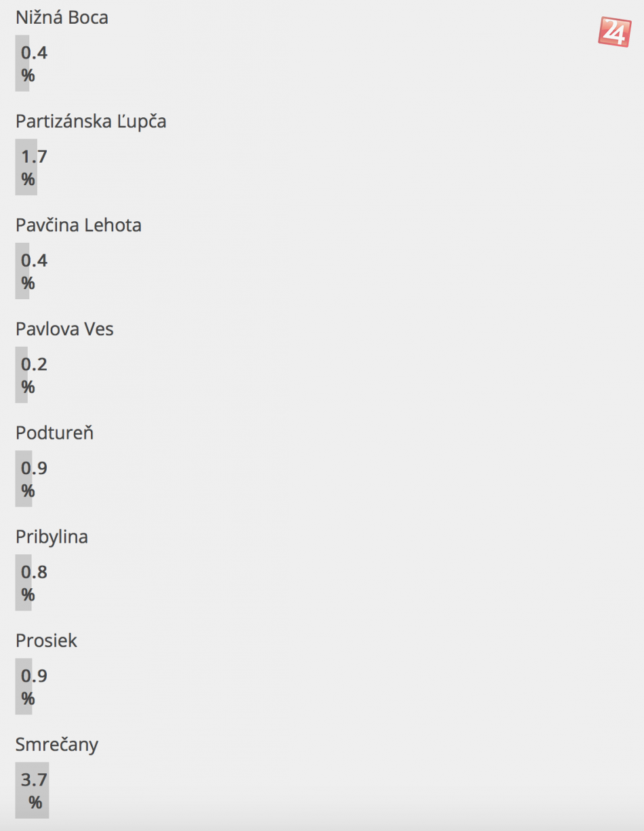Click the gray bar under Smrečany
The width and height of the screenshot is (644, 831).
click(32, 790)
